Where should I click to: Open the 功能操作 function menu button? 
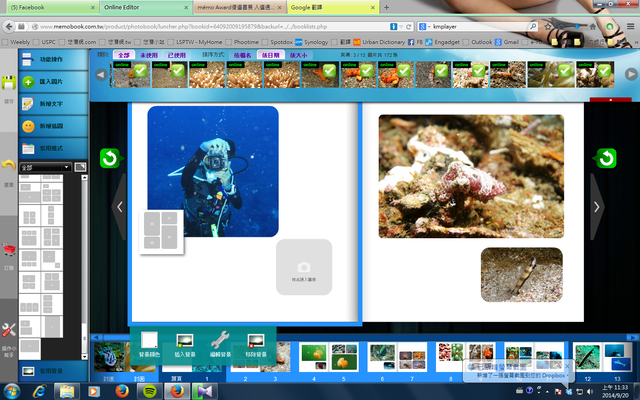(x=53, y=60)
